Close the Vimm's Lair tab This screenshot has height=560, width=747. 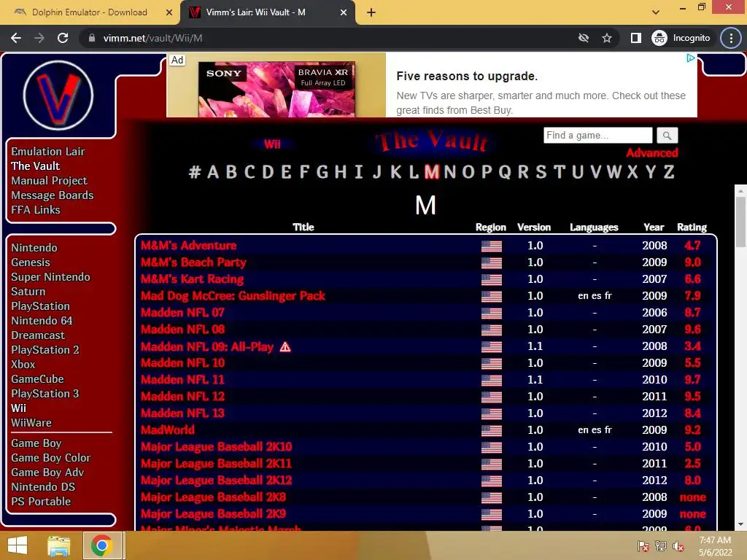tap(344, 12)
